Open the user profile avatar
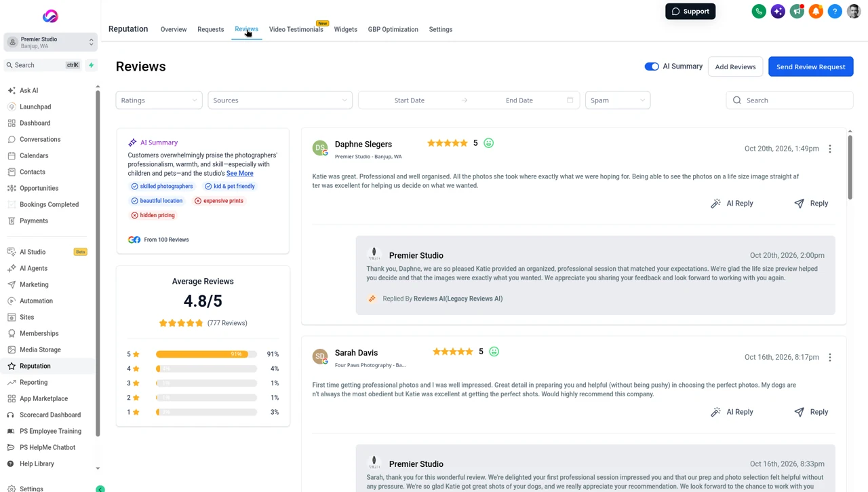This screenshot has height=492, width=868. (854, 12)
